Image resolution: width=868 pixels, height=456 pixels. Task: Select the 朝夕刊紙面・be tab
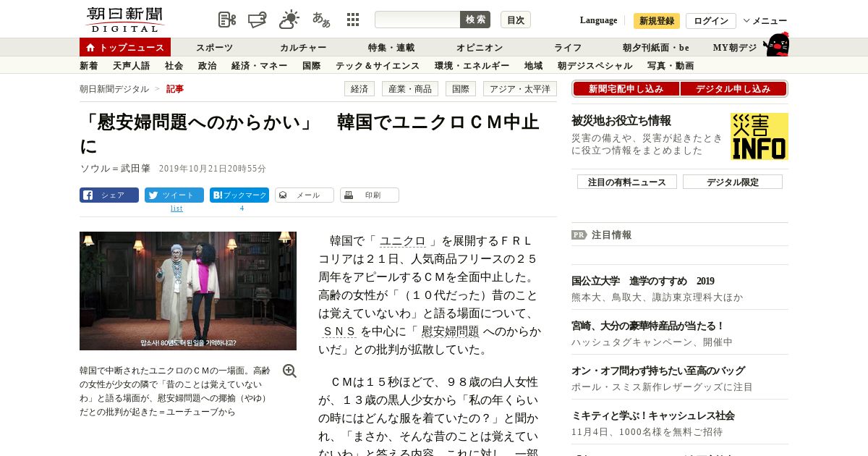click(x=656, y=48)
